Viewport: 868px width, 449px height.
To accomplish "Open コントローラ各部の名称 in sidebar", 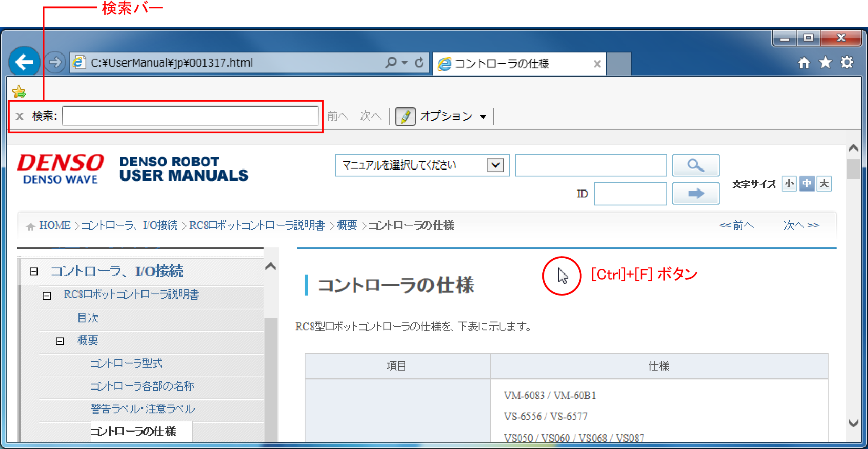I will pyautogui.click(x=142, y=386).
